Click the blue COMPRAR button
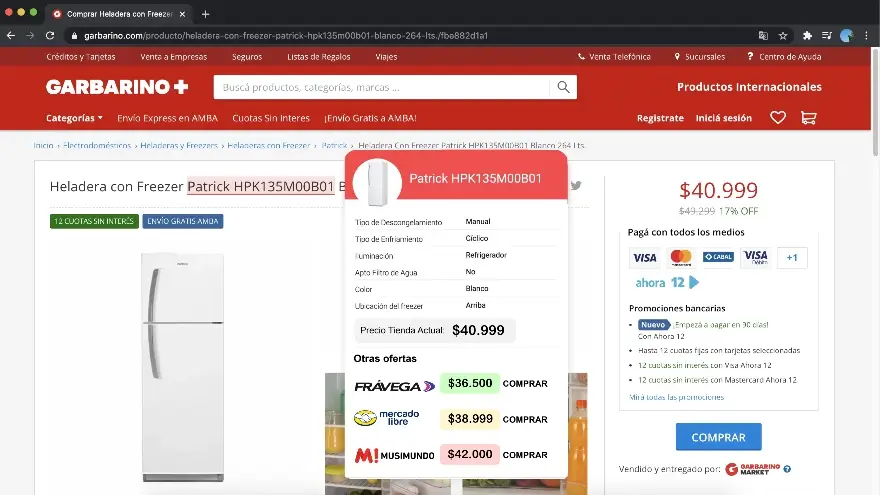 pyautogui.click(x=718, y=437)
